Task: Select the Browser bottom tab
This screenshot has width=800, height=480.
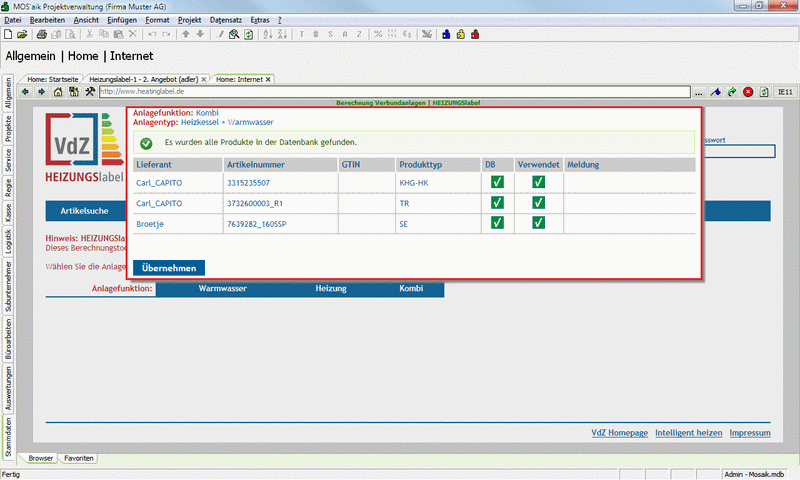Action: 40,458
